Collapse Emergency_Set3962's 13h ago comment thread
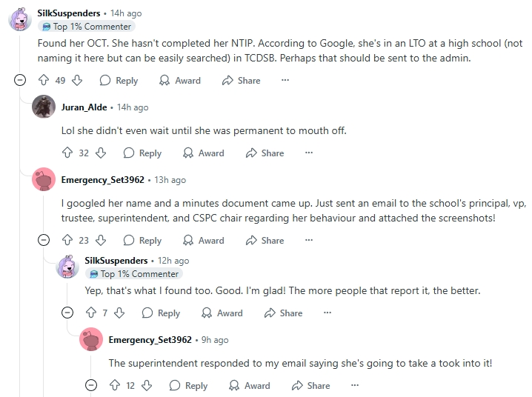The width and height of the screenshot is (532, 397). click(44, 240)
